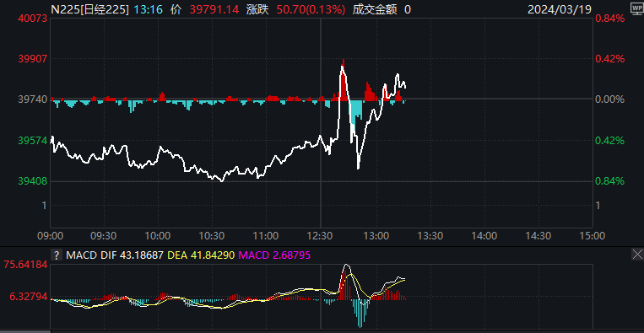Click the 40073 price axis label
This screenshot has width=644, height=333.
coord(31,18)
